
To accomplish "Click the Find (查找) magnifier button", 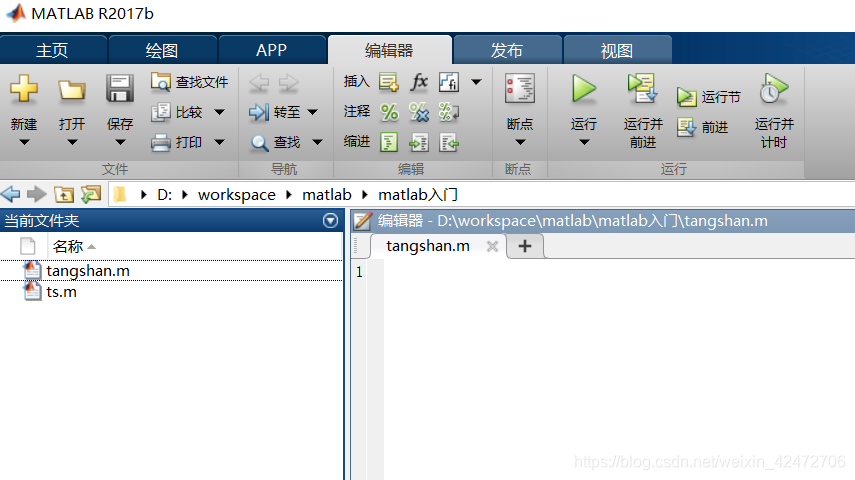I will (275, 142).
